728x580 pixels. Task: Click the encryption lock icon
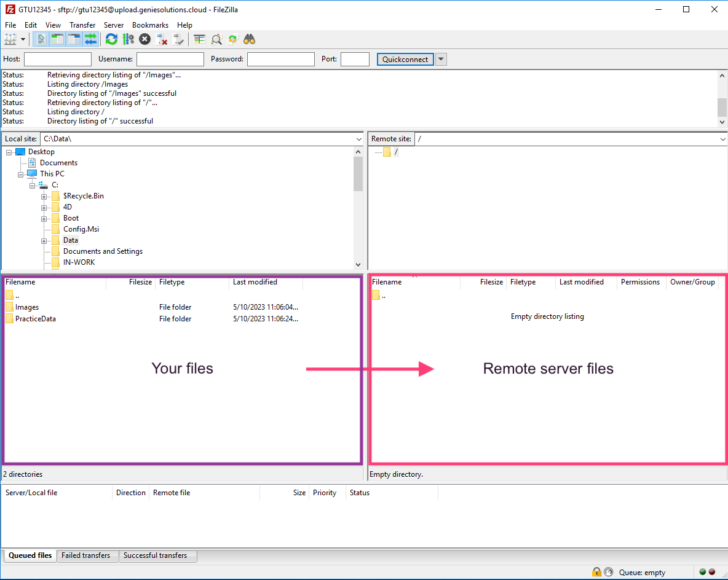(x=596, y=571)
